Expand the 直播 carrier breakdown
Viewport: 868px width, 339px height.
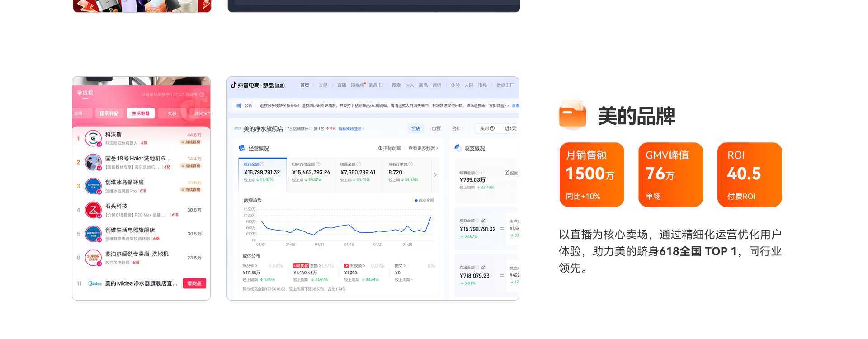(315, 266)
